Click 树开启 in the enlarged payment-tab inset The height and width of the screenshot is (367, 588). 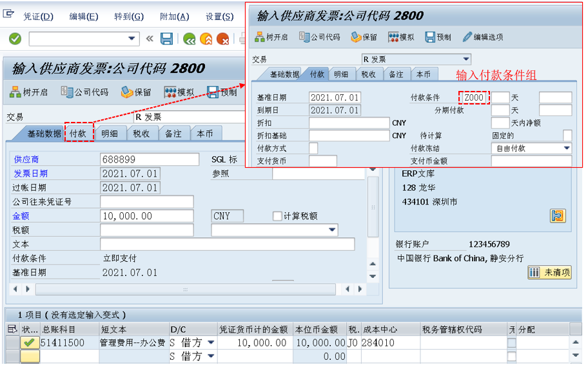271,37
